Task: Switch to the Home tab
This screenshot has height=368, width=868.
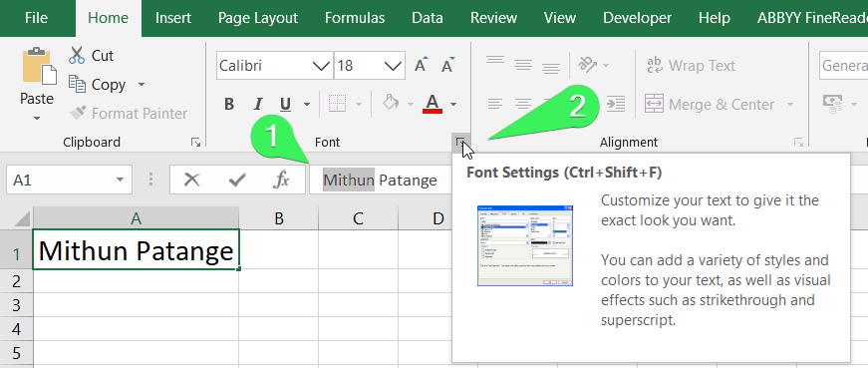Action: point(108,18)
